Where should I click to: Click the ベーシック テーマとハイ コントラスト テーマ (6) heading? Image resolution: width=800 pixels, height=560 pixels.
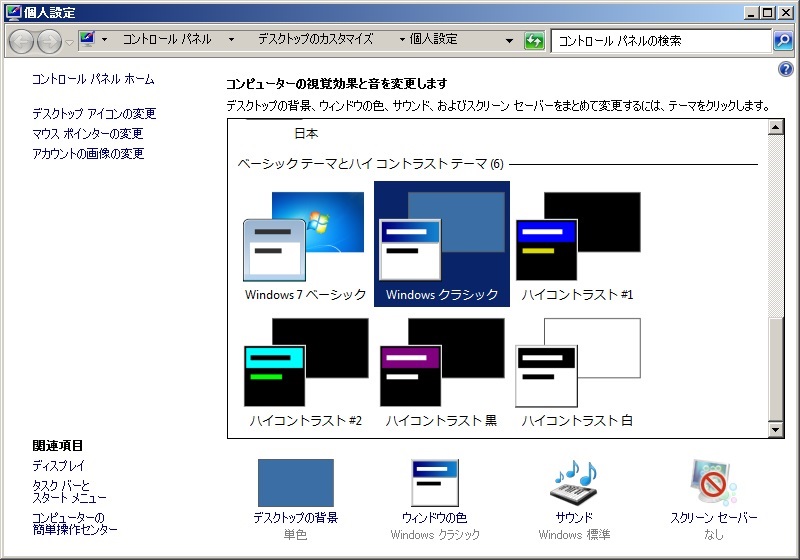tap(370, 164)
